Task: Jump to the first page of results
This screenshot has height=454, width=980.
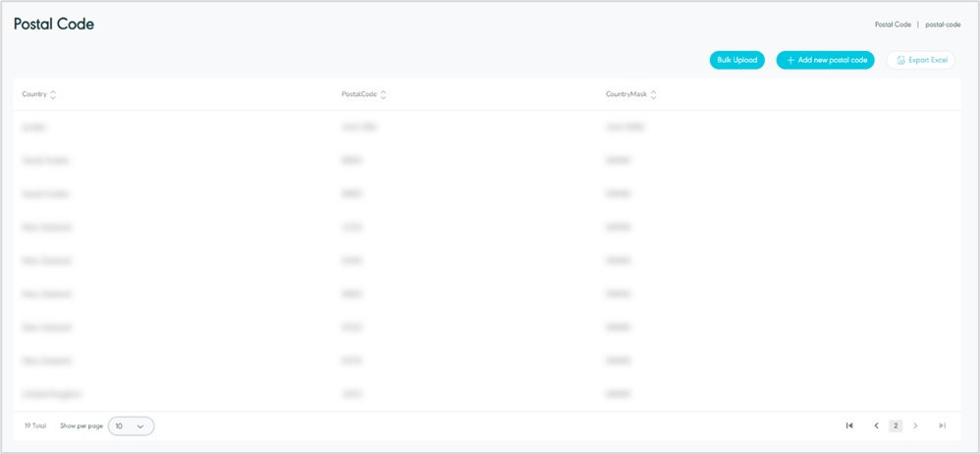Action: (849, 426)
